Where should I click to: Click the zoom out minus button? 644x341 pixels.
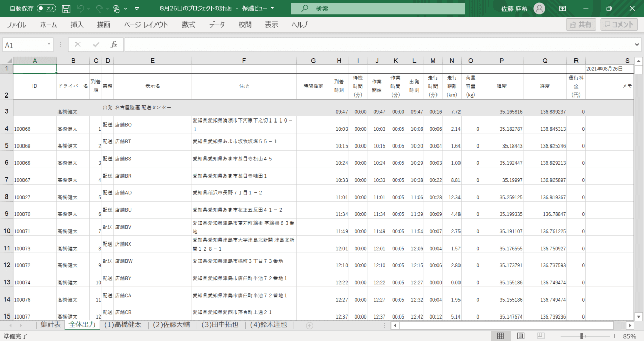556,336
